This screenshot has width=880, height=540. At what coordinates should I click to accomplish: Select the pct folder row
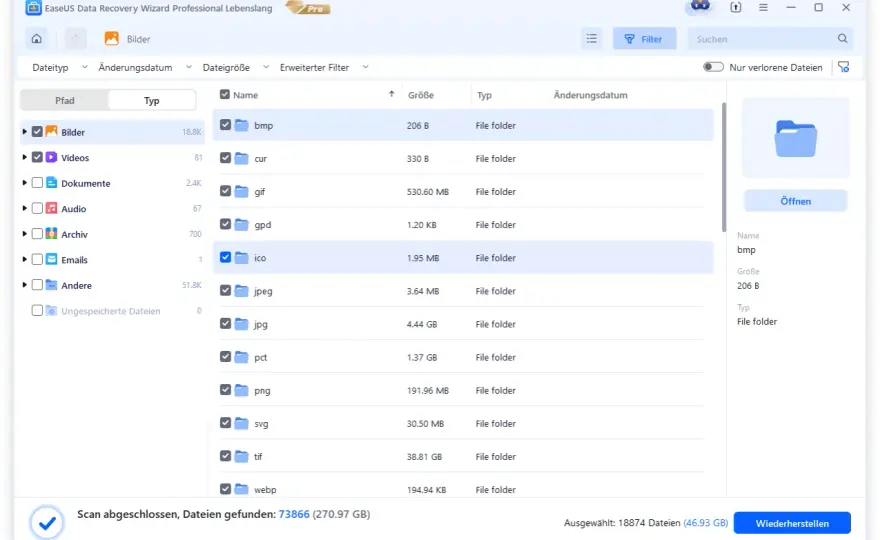(x=463, y=357)
